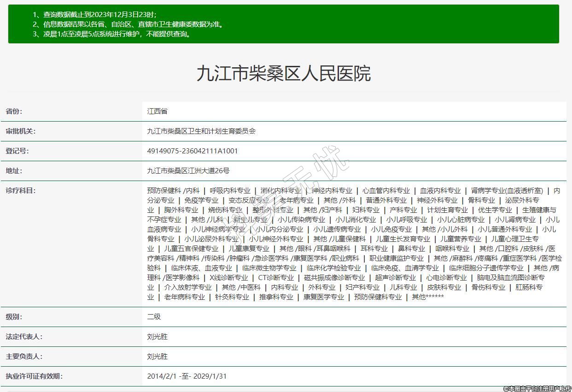Select the 诊疗科目 field label

pos(20,191)
